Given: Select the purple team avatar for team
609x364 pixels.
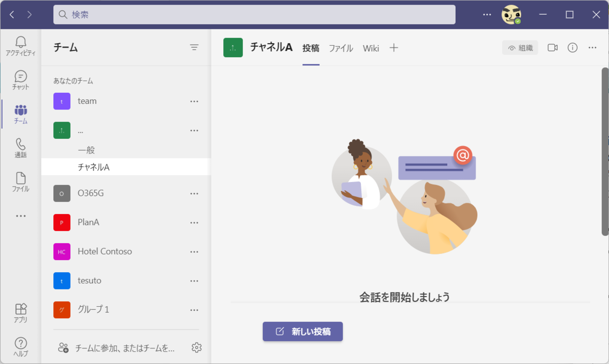Looking at the screenshot, I should (62, 101).
